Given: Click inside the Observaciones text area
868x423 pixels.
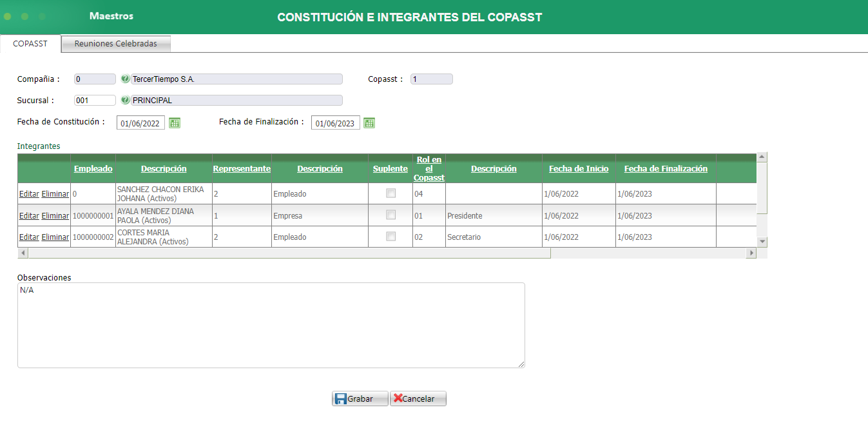Looking at the screenshot, I should [271, 322].
